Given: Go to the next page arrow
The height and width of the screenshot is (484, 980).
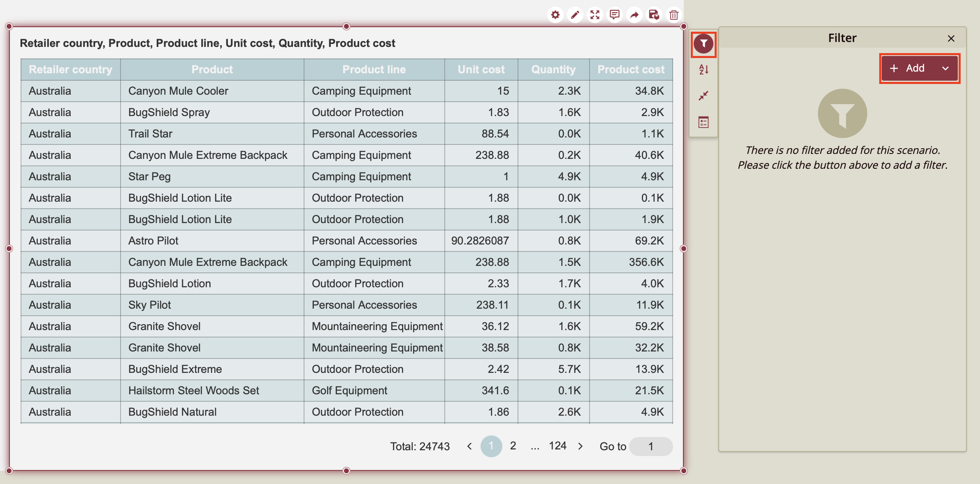Looking at the screenshot, I should click(x=580, y=447).
